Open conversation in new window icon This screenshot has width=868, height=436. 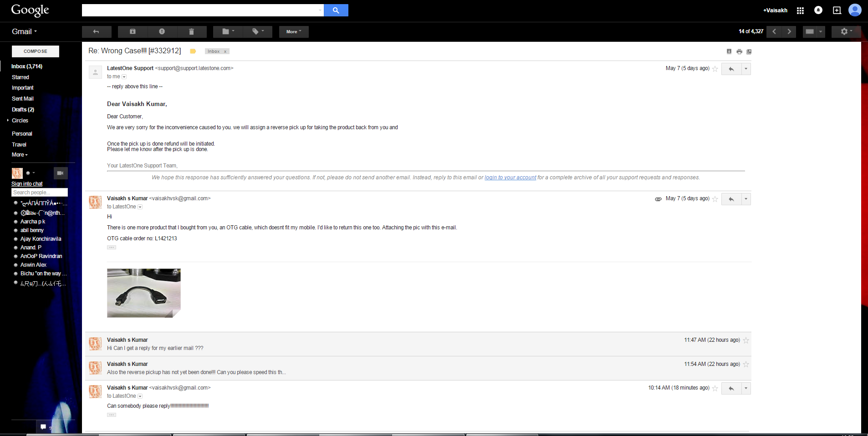coord(749,51)
